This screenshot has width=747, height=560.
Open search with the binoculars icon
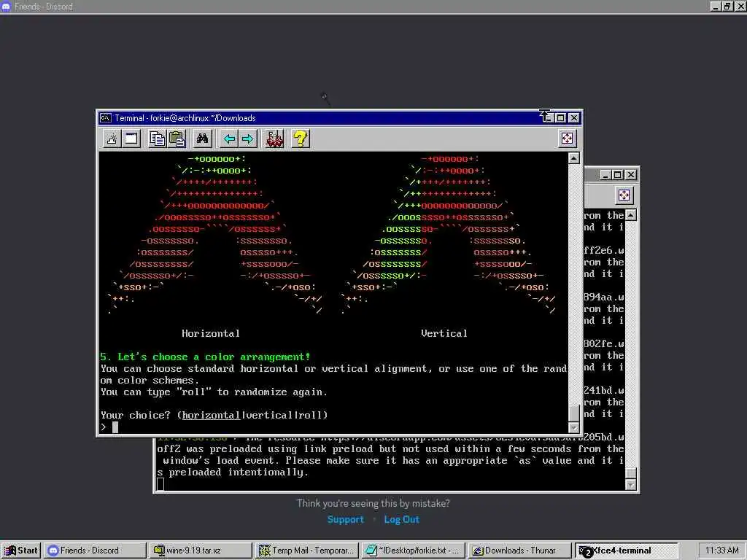click(x=203, y=139)
